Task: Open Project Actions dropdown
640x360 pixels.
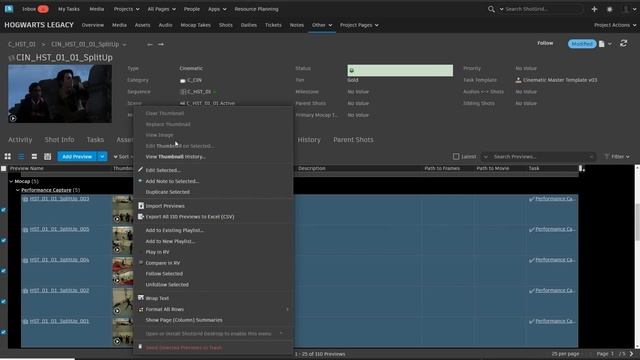Action: click(x=615, y=25)
